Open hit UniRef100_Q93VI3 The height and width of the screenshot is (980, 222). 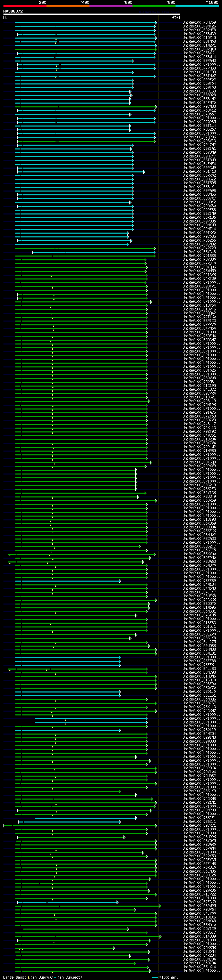pos(199,141)
